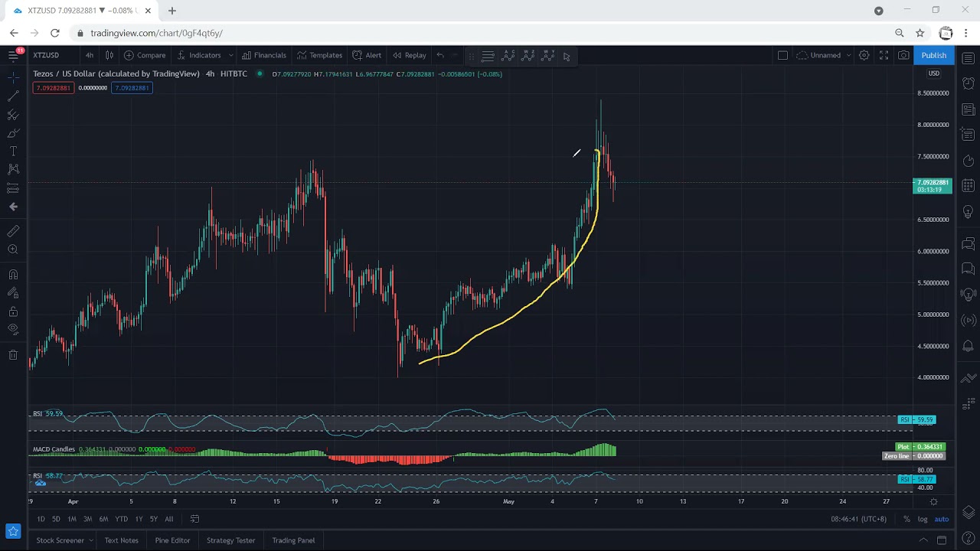Open the Gann and Fibonacci tools
Viewport: 980px width, 551px height.
point(13,115)
